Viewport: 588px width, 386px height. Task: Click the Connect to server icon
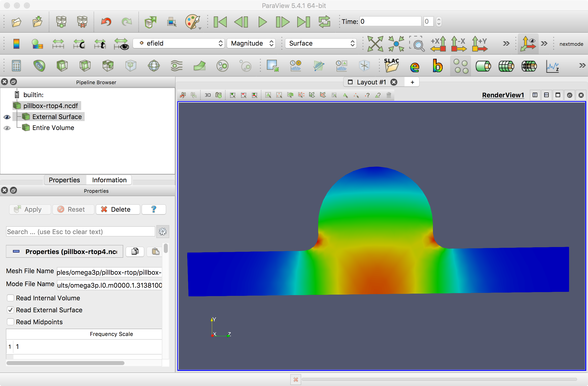pyautogui.click(x=61, y=22)
